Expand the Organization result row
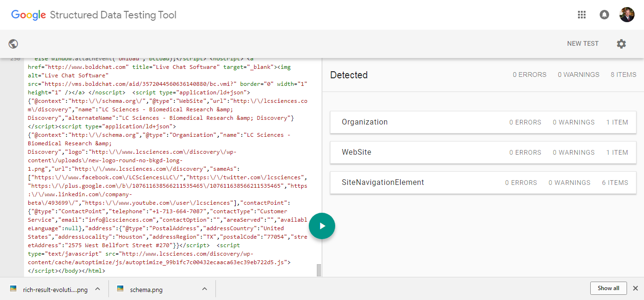 pyautogui.click(x=483, y=122)
